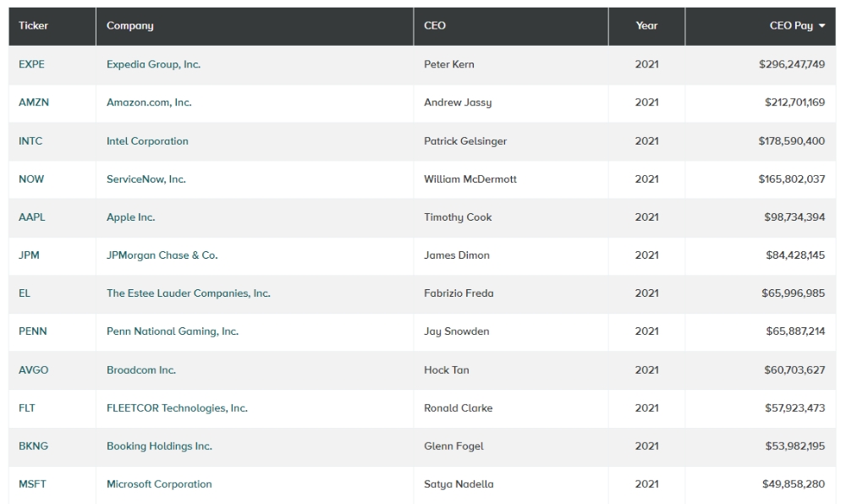
Task: Click pay value $49,858,280
Action: point(794,484)
